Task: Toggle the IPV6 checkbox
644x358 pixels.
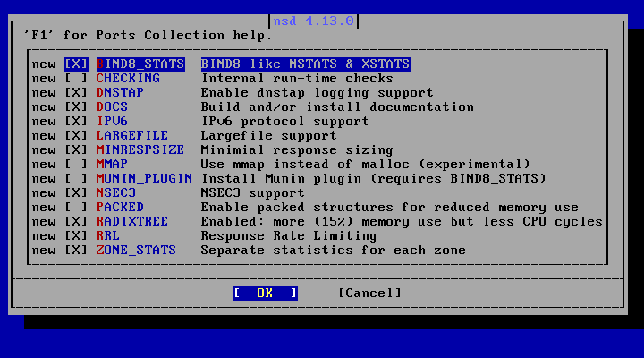Action: click(x=76, y=122)
